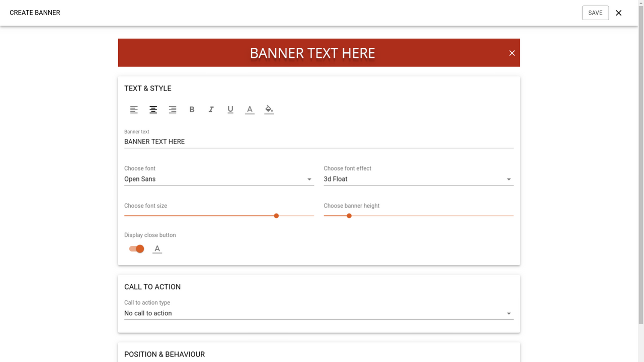This screenshot has height=362, width=644.
Task: Toggle bold formatting
Action: click(192, 110)
